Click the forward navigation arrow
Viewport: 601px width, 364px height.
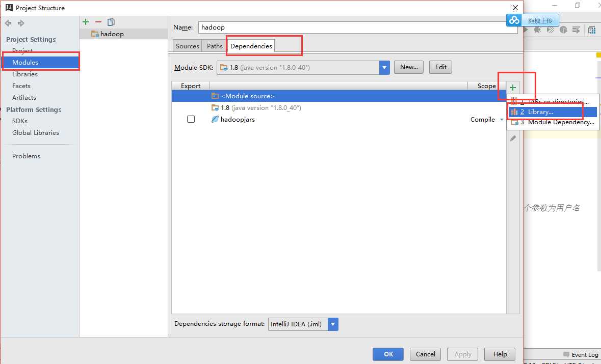tap(21, 23)
